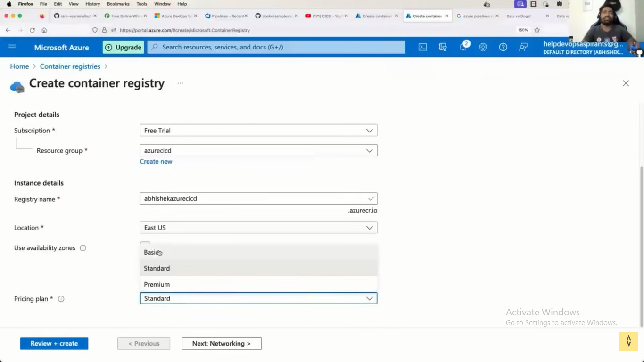
Task: Click the Review + create button
Action: coord(54,344)
